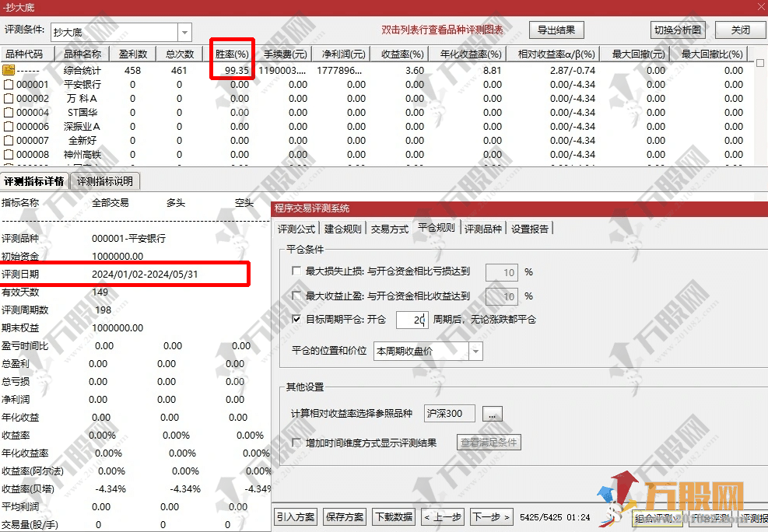Go back with 上一步 button
This screenshot has height=532, width=768.
tap(443, 516)
